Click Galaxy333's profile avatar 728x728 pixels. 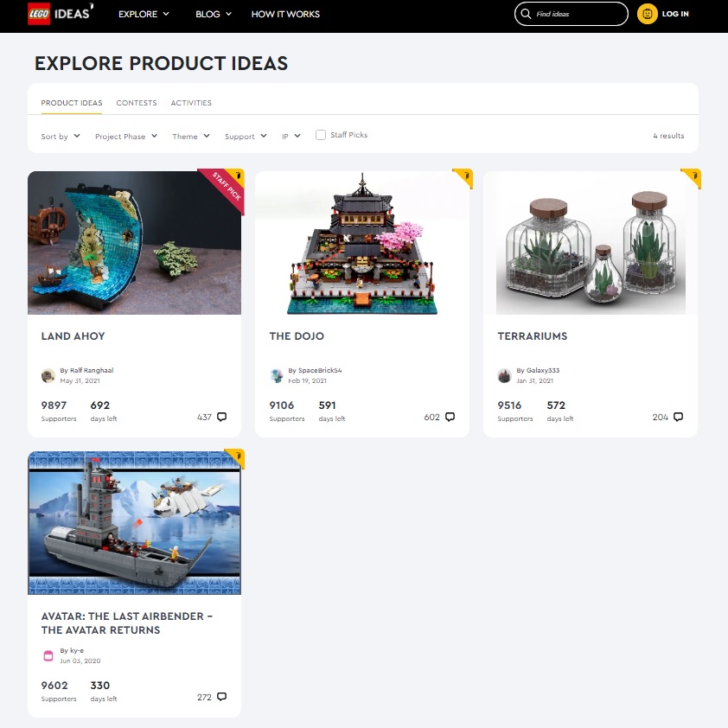pyautogui.click(x=504, y=375)
